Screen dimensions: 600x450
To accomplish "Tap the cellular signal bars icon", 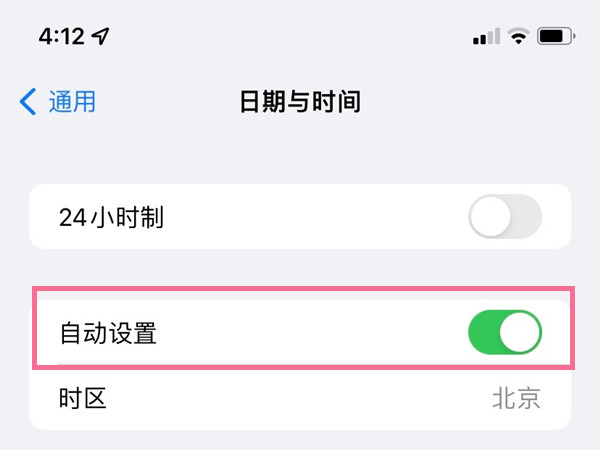I will [x=486, y=37].
